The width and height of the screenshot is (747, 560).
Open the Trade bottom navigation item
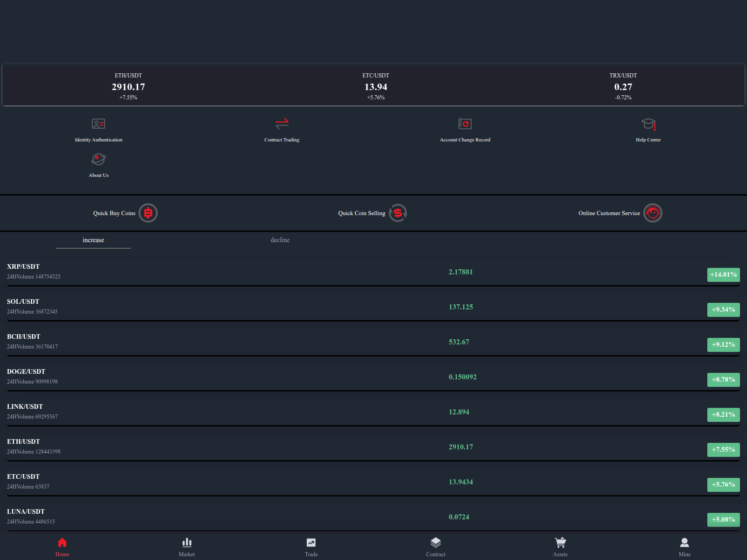[311, 546]
